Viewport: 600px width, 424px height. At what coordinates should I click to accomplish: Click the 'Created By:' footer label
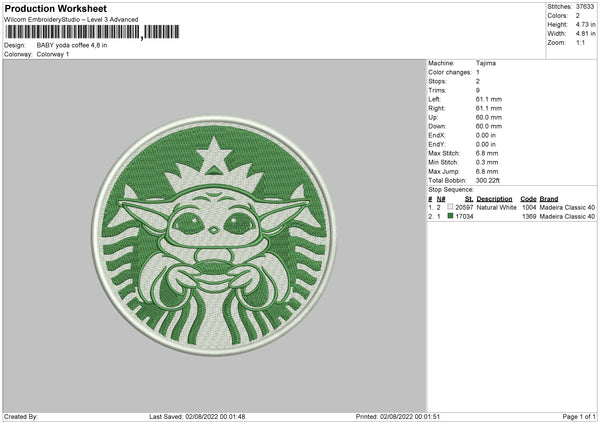pos(21,416)
